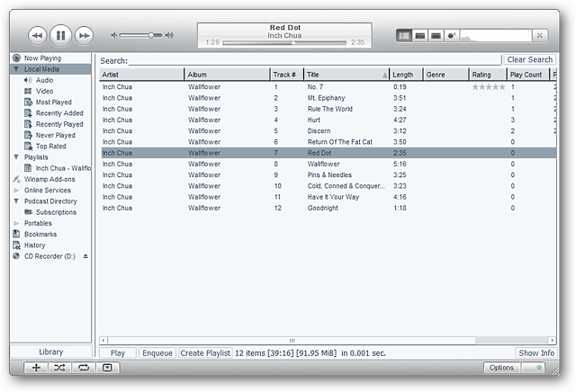Click into the Search input field
The width and height of the screenshot is (576, 392).
coord(315,60)
